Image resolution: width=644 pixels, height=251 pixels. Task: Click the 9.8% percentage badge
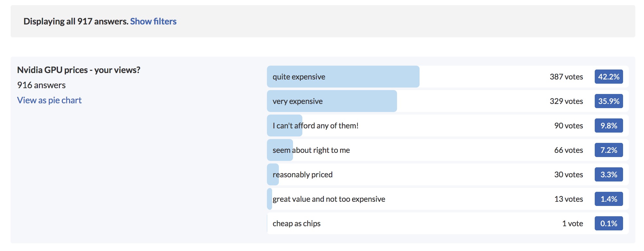(x=609, y=126)
